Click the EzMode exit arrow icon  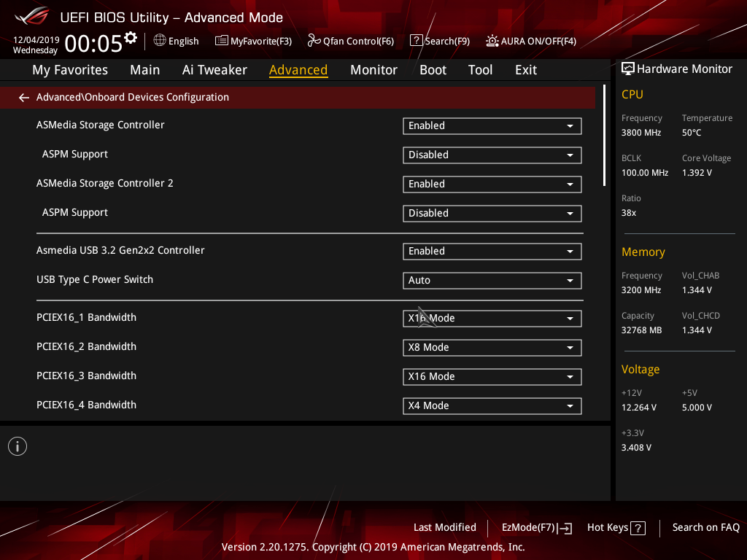tap(565, 528)
